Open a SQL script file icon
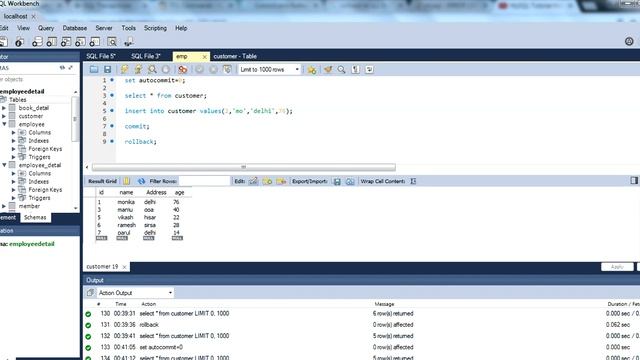 (94, 69)
